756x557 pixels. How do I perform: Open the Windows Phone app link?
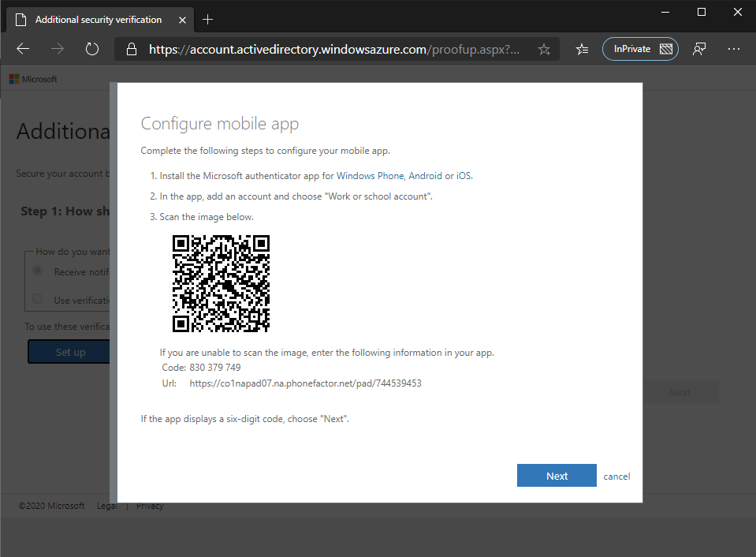tap(371, 176)
